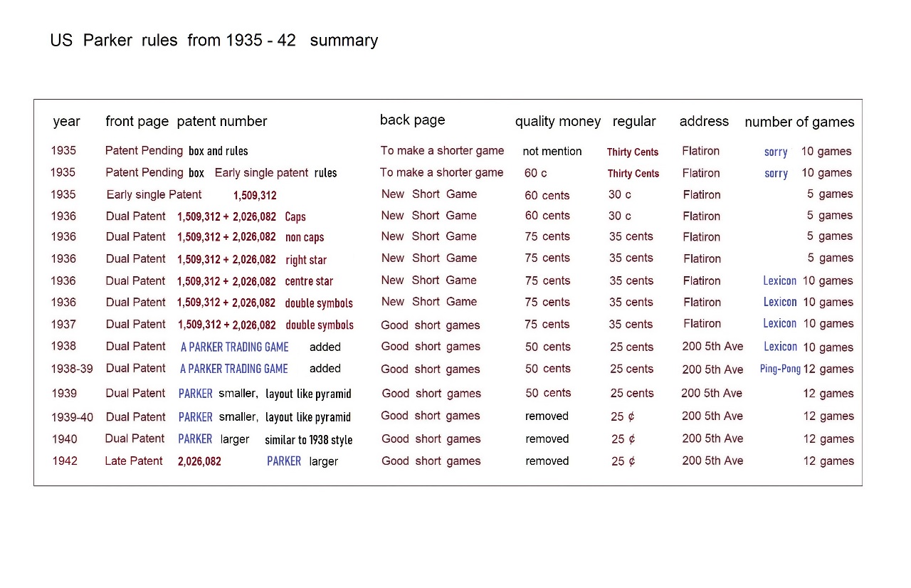Click the 'non caps' variant label

tap(305, 238)
